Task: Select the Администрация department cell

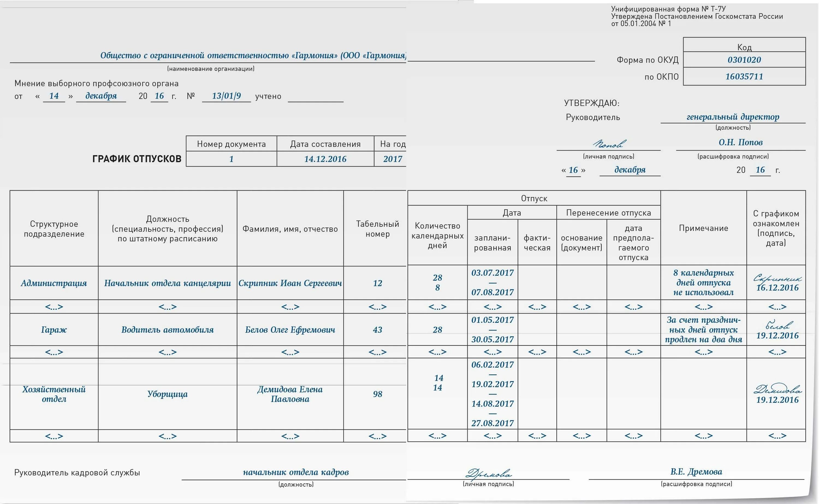Action: (x=54, y=283)
